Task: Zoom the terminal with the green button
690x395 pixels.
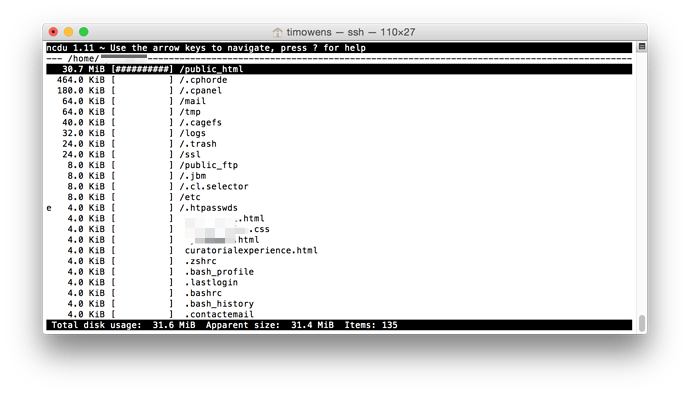Action: point(84,32)
